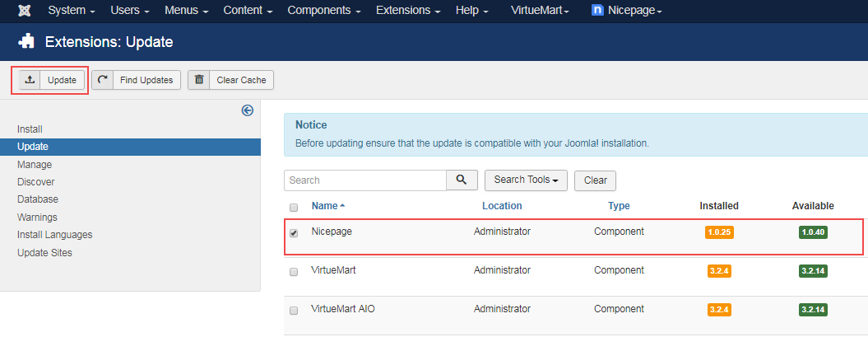The image size is (868, 337).
Task: Click the Clear Cache button label
Action: (241, 80)
